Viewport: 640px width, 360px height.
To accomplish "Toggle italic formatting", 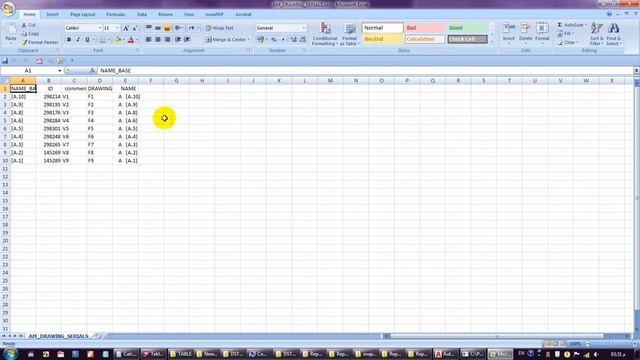I will tap(78, 40).
